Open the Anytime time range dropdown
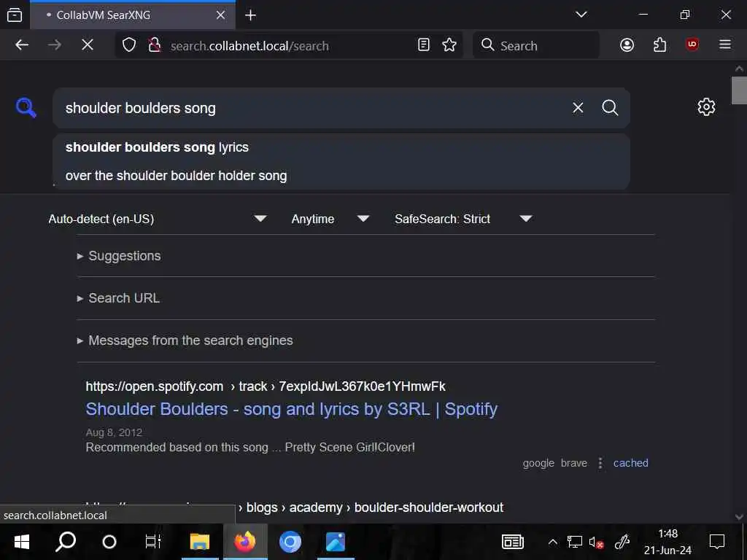 (330, 219)
